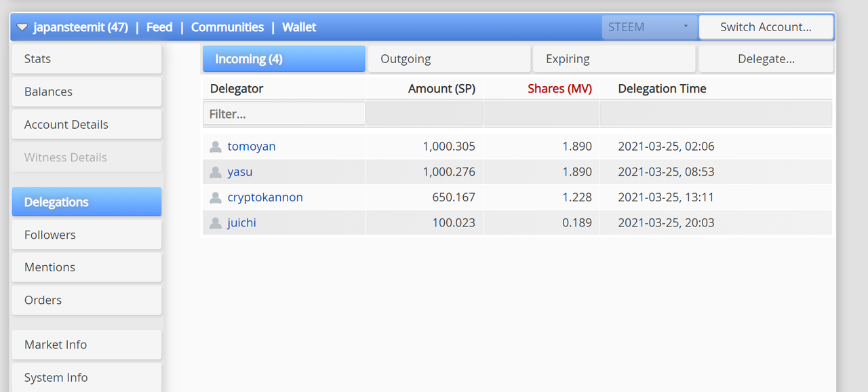Click the avatar icon beside tomoyan
This screenshot has width=868, height=392.
pyautogui.click(x=216, y=146)
